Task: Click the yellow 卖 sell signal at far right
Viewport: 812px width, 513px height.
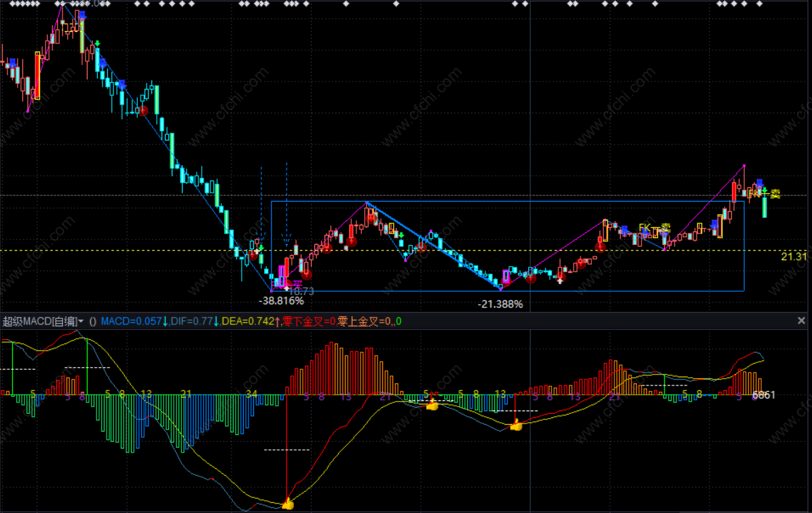Action: (x=775, y=193)
